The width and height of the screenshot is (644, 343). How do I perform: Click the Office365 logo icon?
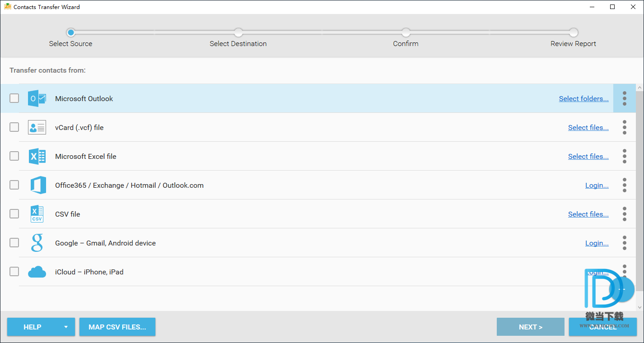click(38, 185)
